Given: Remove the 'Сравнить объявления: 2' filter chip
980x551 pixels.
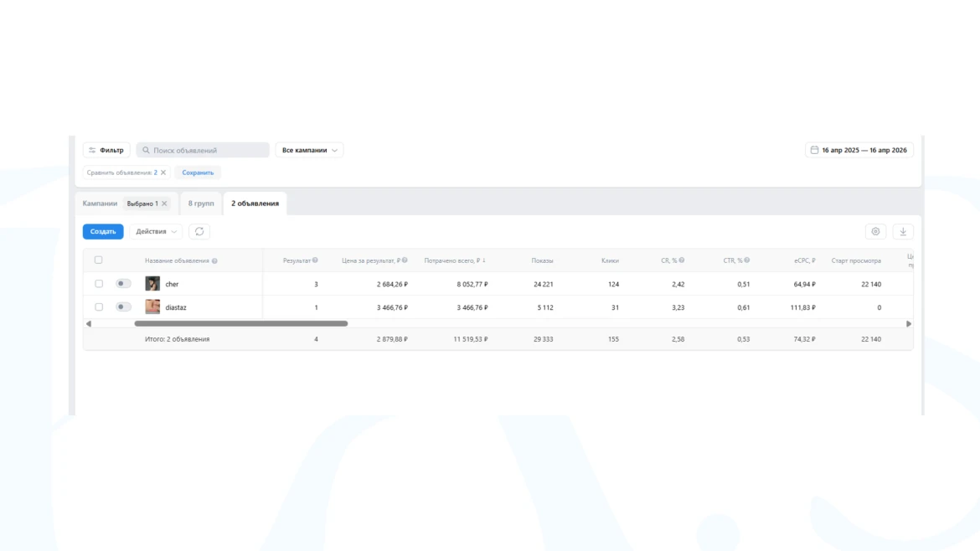Looking at the screenshot, I should (x=163, y=173).
